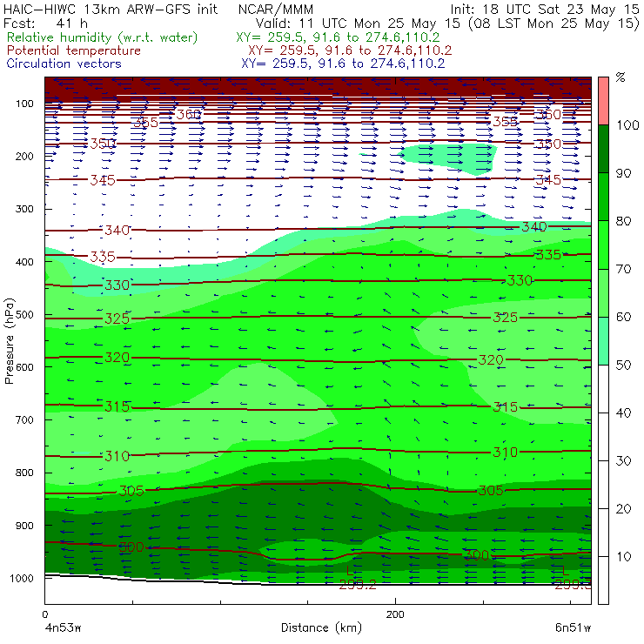Click the blue 'Circulation vectors' legend label

pyautogui.click(x=64, y=64)
